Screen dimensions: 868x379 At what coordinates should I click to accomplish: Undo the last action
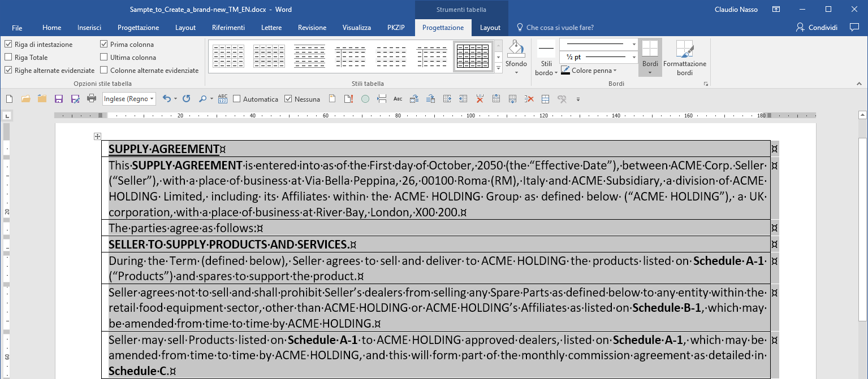tap(166, 99)
